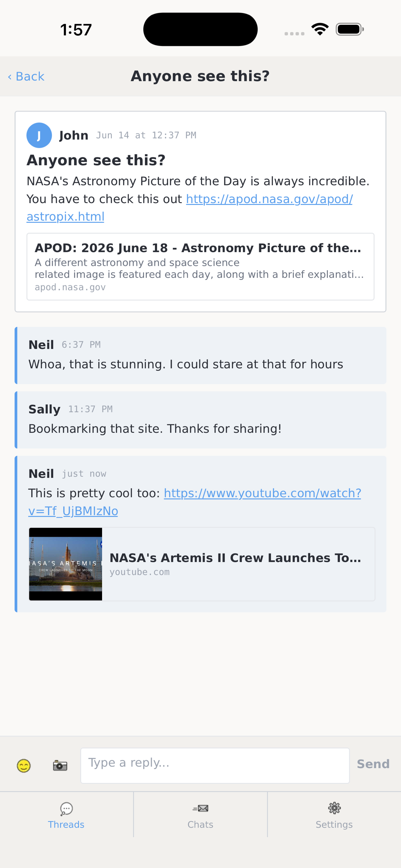Switch to the Chats tab
Viewport: 401px width, 868px height.
click(x=200, y=815)
